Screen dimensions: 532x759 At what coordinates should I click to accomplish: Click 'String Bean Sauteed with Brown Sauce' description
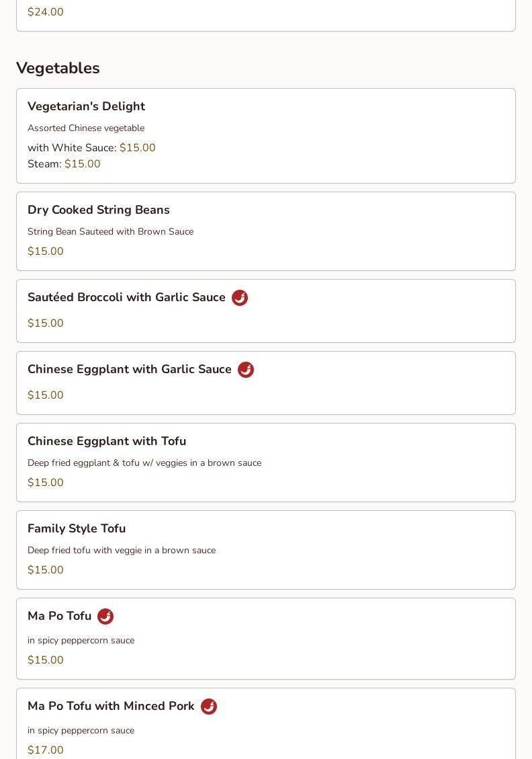click(x=110, y=231)
